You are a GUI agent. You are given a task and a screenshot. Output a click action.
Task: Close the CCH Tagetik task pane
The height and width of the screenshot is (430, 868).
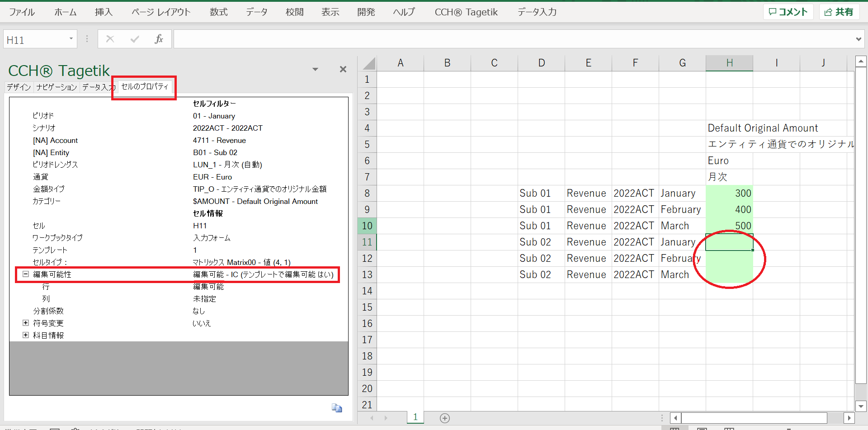pyautogui.click(x=343, y=69)
